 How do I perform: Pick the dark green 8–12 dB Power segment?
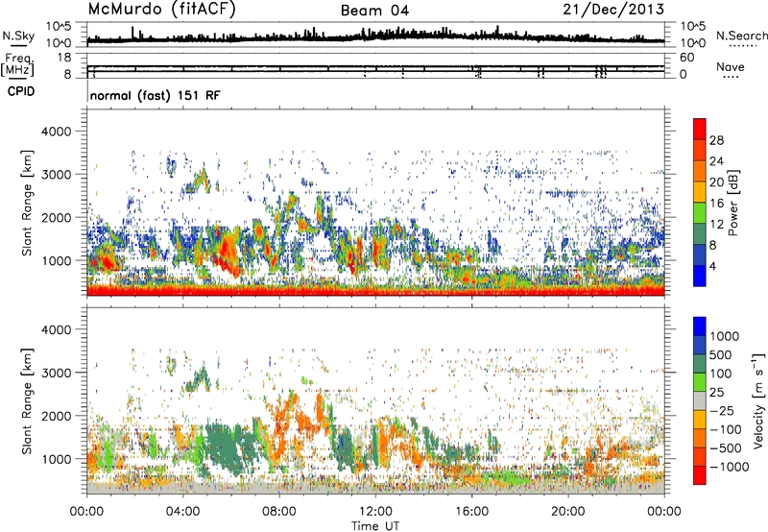pos(700,234)
